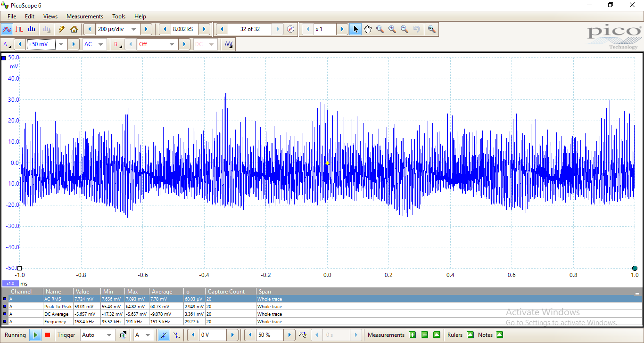Decrease the sample count 8.002 kS
This screenshot has width=644, height=343.
165,29
